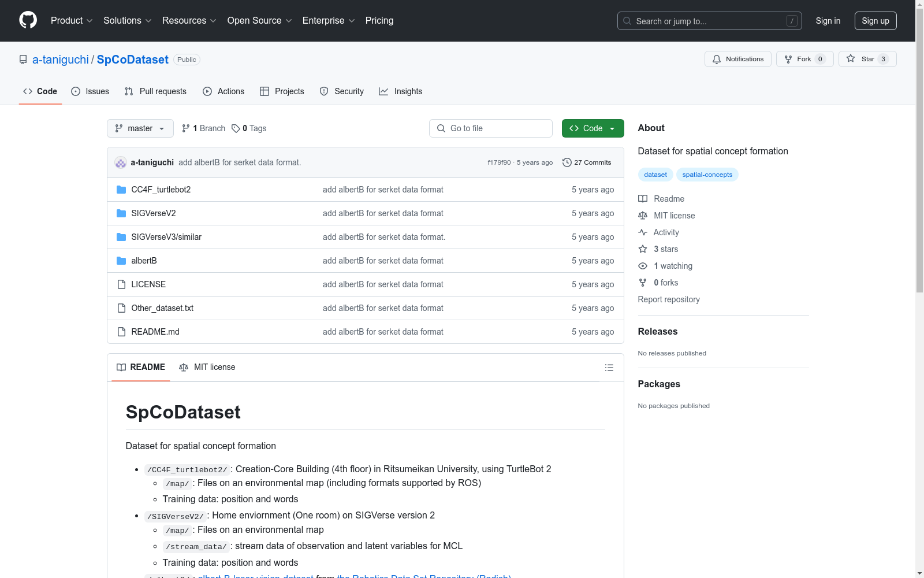
Task: Select the README tab
Action: click(x=141, y=367)
